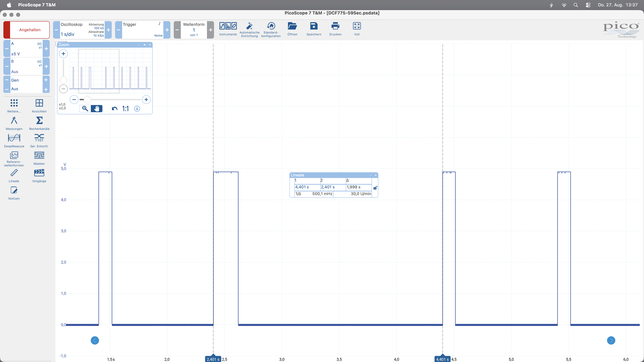Viewport: 644px width, 362px height.
Task: Click the Zoom panel overview thumbnail
Action: point(110,71)
